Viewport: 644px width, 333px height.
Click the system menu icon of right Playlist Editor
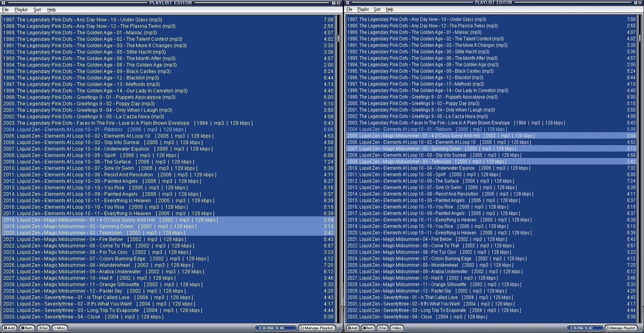point(348,2)
